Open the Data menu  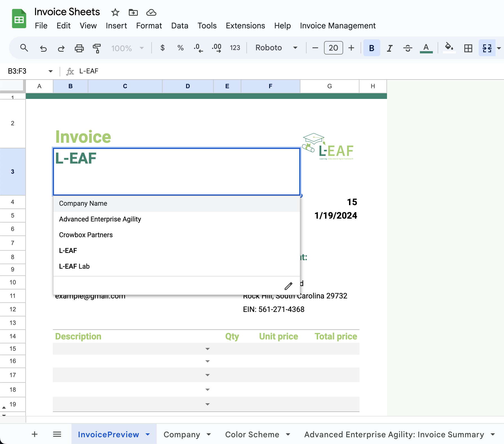180,26
